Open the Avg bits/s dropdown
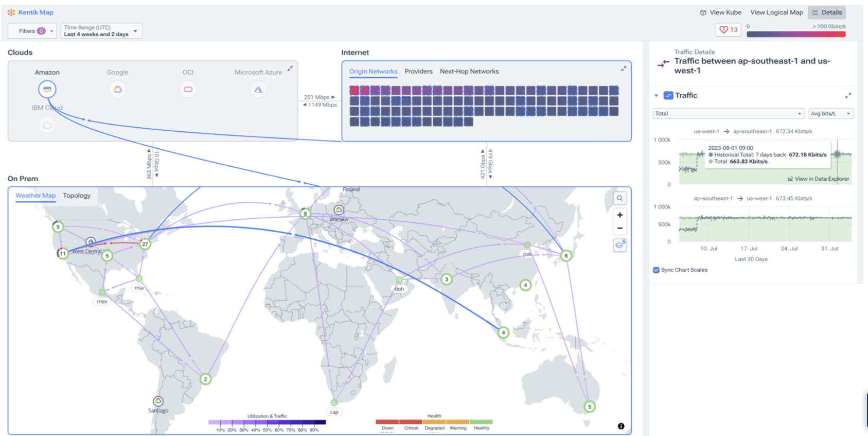The width and height of the screenshot is (868, 436). [x=830, y=113]
